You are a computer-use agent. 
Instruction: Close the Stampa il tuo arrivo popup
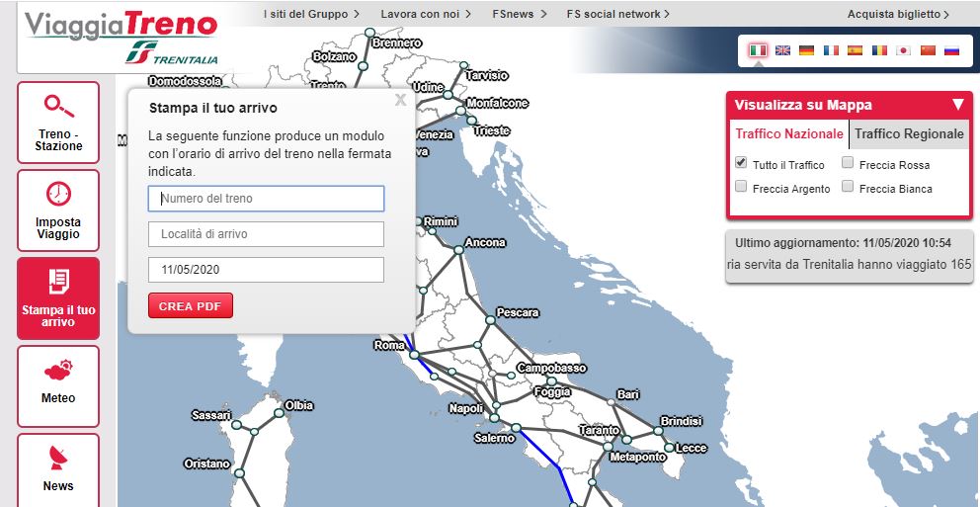pos(401,100)
